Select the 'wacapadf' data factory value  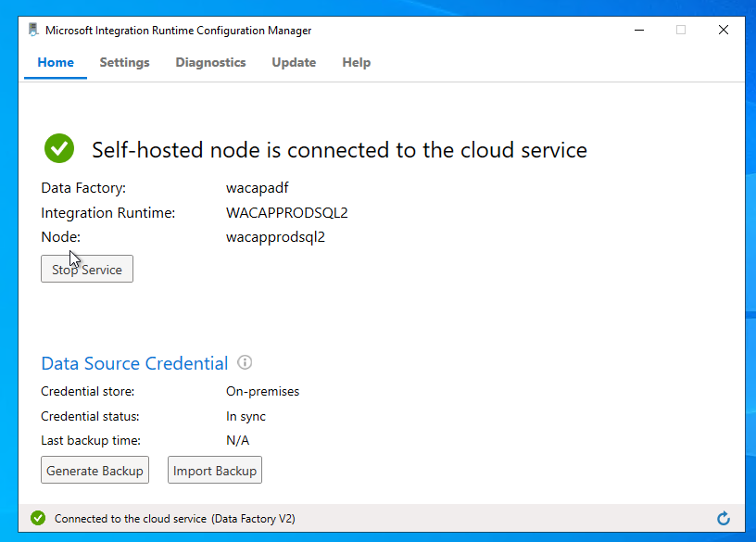(257, 187)
